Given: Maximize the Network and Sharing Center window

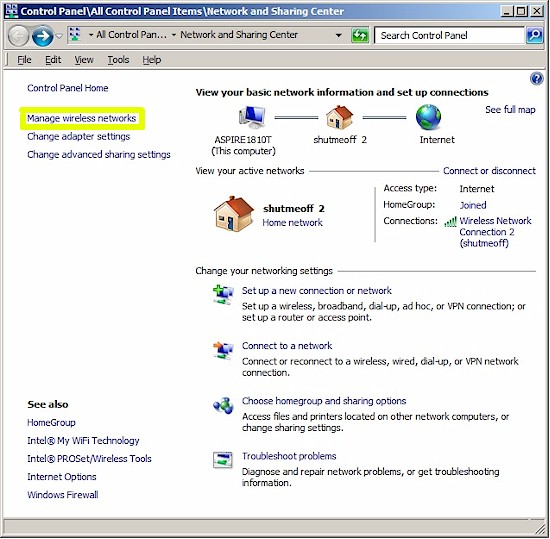Looking at the screenshot, I should pyautogui.click(x=521, y=12).
